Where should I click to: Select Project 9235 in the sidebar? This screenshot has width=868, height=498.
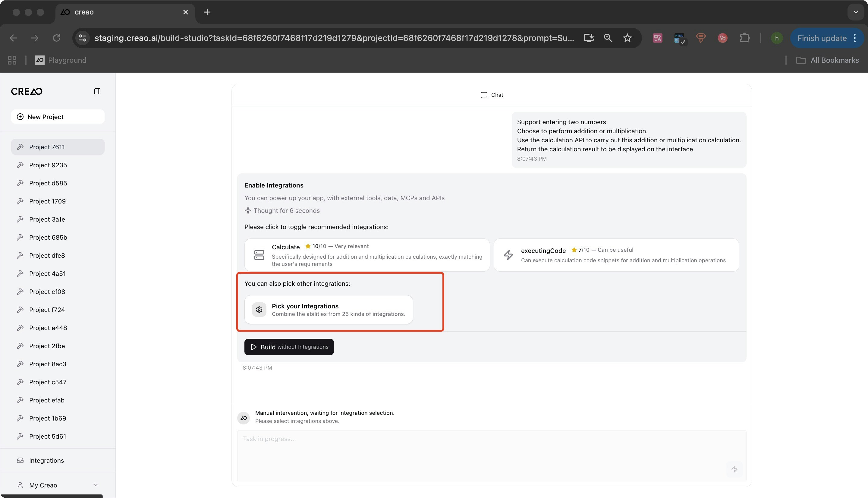(48, 165)
